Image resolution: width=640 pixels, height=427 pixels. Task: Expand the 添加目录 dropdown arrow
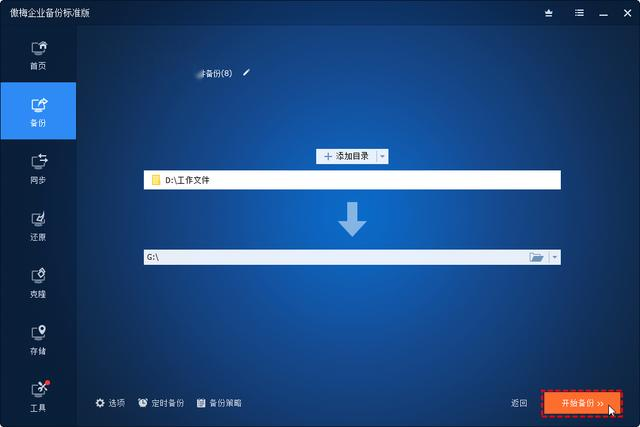pos(382,156)
